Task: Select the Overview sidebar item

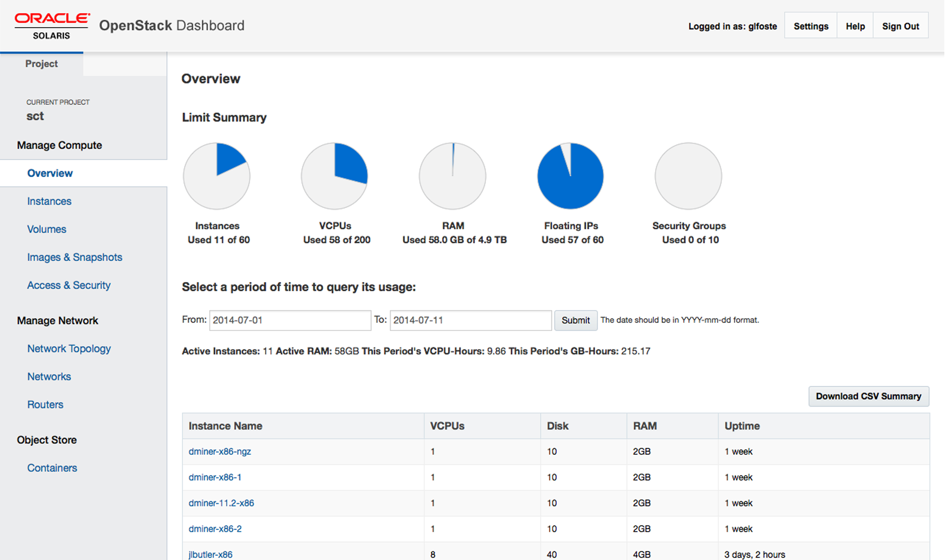Action: click(x=50, y=173)
